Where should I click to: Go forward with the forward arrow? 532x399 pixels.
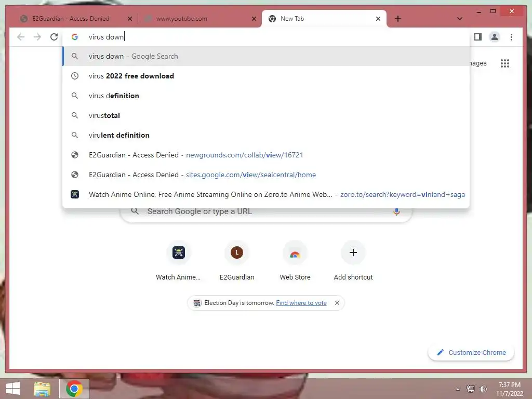pyautogui.click(x=37, y=37)
